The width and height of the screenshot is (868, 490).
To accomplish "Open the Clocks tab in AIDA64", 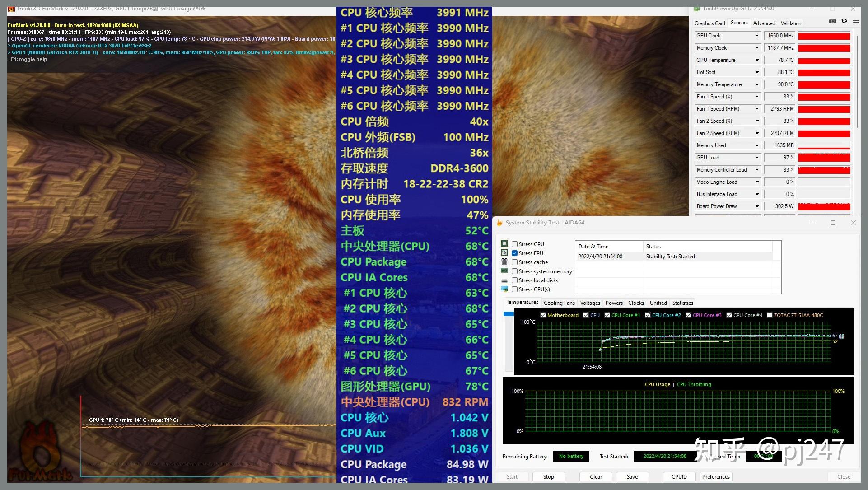I will coord(636,303).
